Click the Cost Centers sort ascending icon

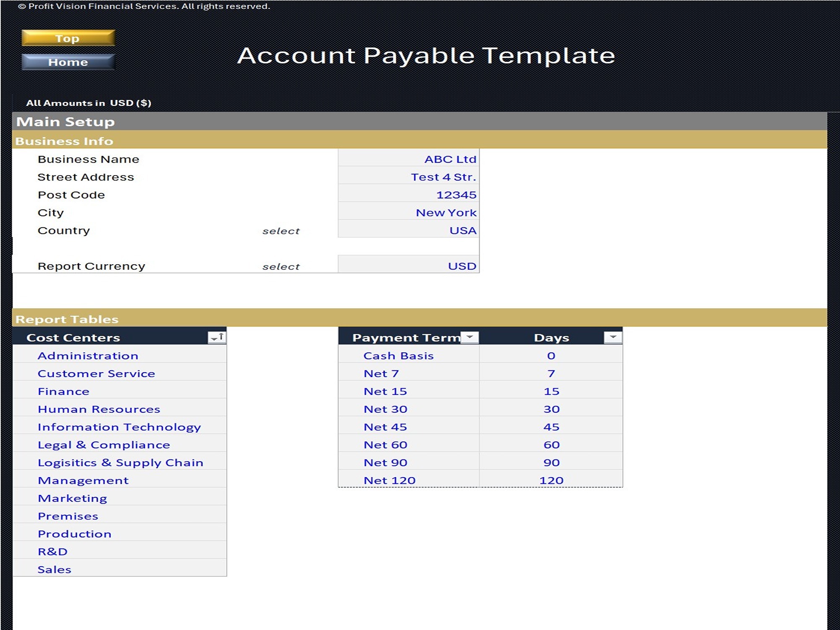(217, 337)
